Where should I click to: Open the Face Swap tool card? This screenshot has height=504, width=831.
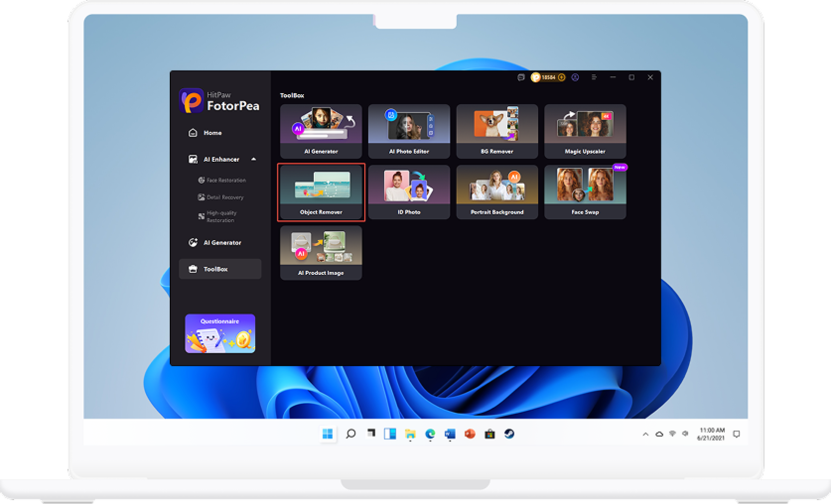coord(585,192)
